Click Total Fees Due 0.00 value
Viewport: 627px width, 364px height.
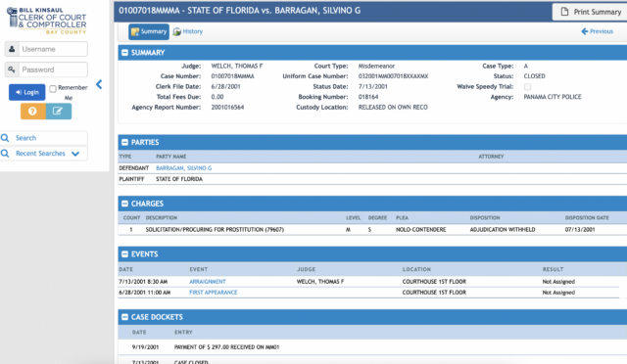tap(217, 97)
